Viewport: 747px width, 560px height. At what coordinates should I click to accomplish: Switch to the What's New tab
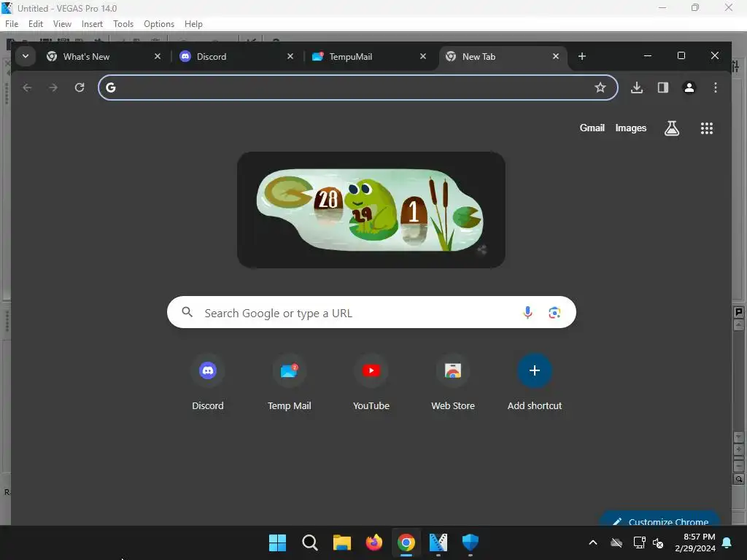click(x=104, y=57)
